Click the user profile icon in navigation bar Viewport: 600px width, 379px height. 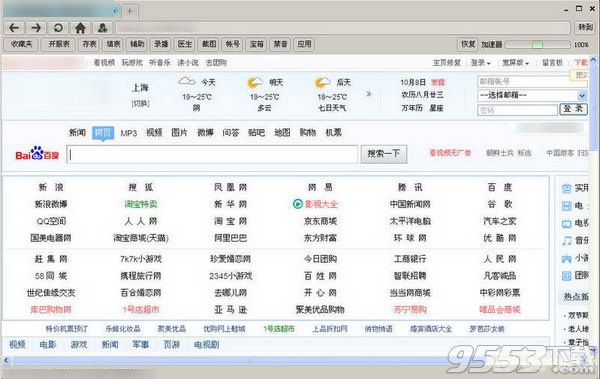102,28
